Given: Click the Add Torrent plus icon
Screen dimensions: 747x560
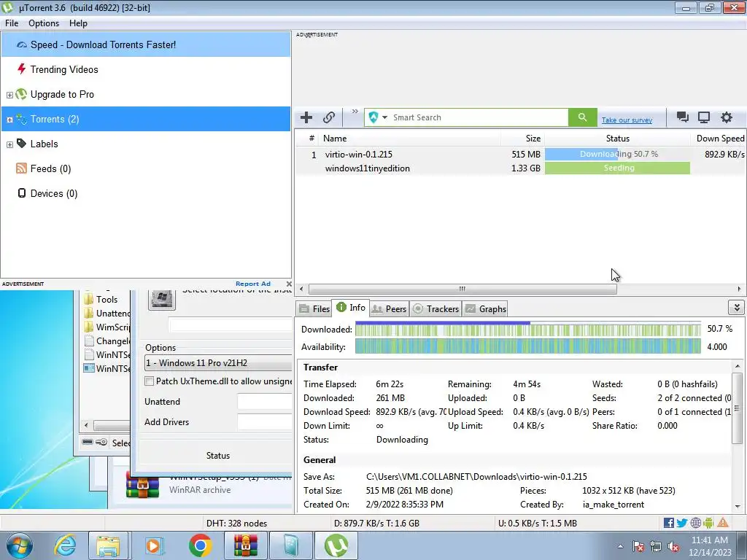Looking at the screenshot, I should (x=306, y=117).
